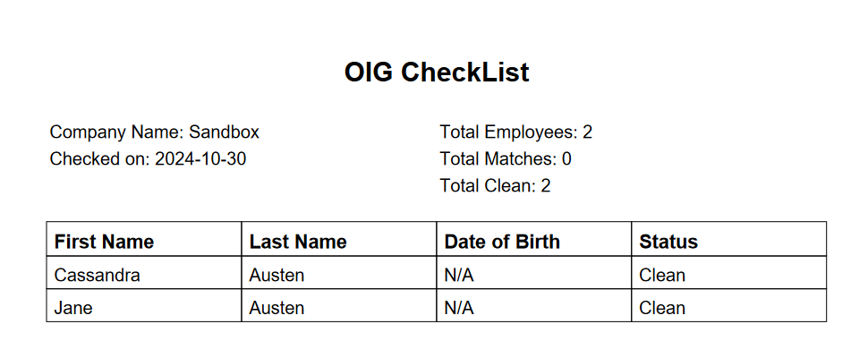The width and height of the screenshot is (868, 358).
Task: Click Clean status in Cassandra's row
Action: tap(662, 275)
